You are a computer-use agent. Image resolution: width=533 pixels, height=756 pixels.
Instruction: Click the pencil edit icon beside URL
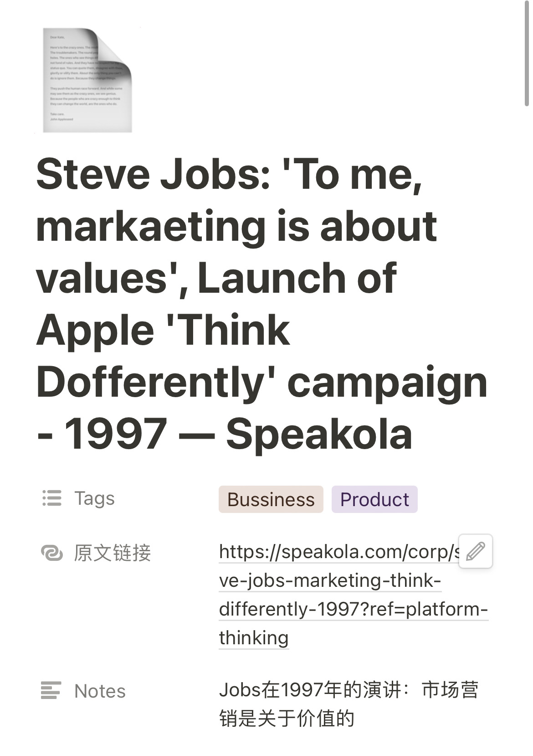coord(475,551)
